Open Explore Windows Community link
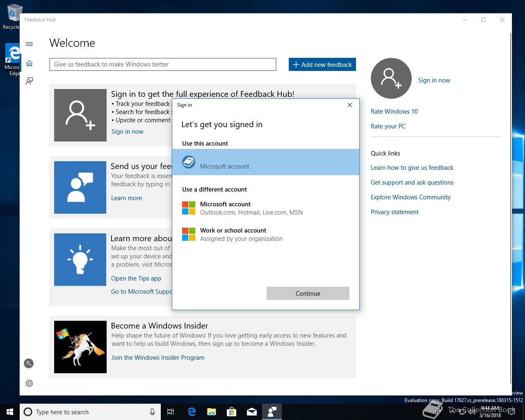 [411, 197]
